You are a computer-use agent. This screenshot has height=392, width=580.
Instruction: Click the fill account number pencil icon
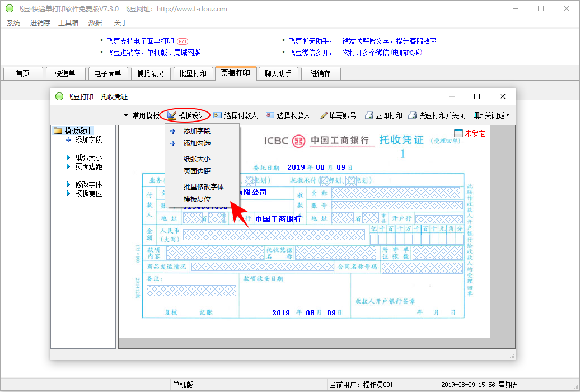click(x=324, y=115)
